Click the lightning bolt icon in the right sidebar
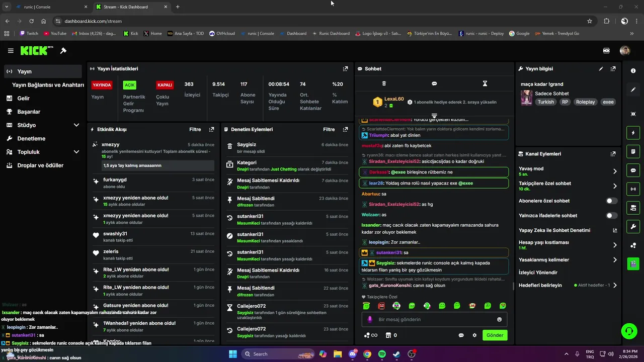This screenshot has height=362, width=644. pyautogui.click(x=633, y=133)
